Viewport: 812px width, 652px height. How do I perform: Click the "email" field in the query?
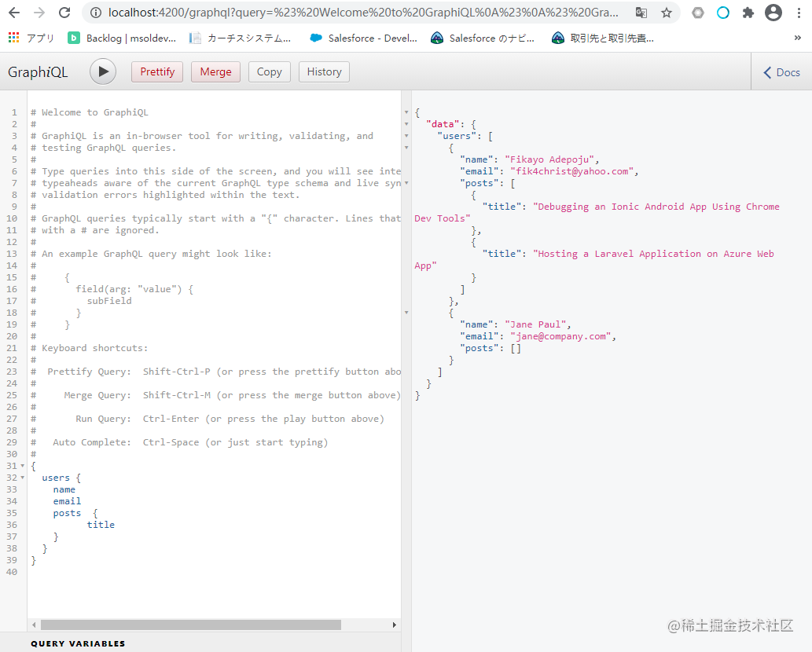coord(67,501)
